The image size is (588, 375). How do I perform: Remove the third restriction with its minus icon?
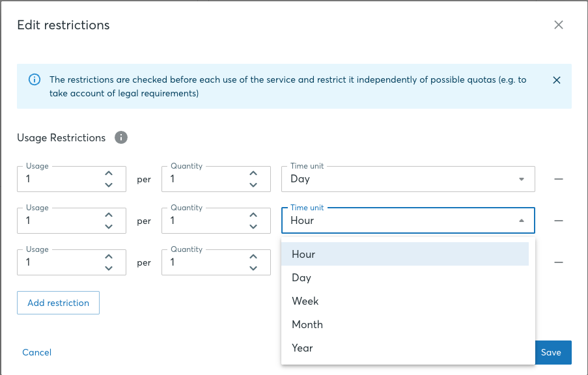tap(559, 262)
